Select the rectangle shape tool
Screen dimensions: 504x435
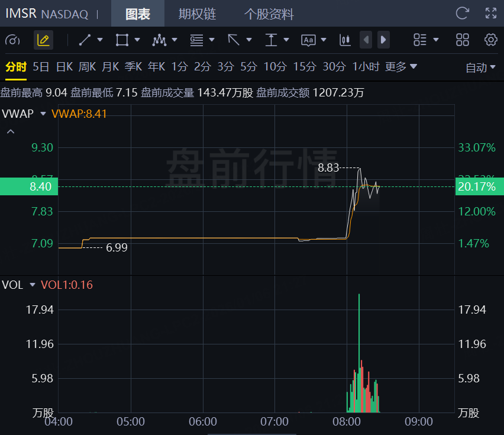(122, 40)
